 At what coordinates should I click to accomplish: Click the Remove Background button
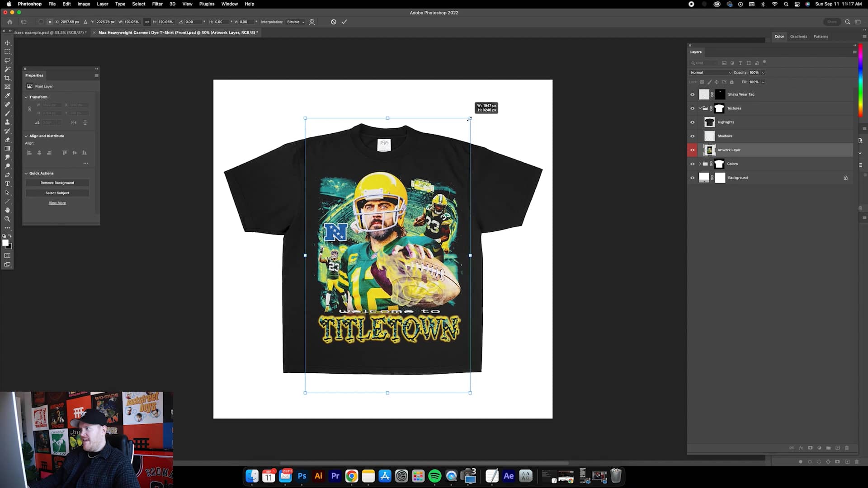pos(57,183)
